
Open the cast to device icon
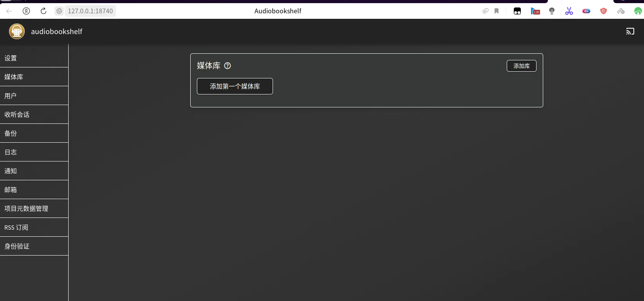coord(630,31)
